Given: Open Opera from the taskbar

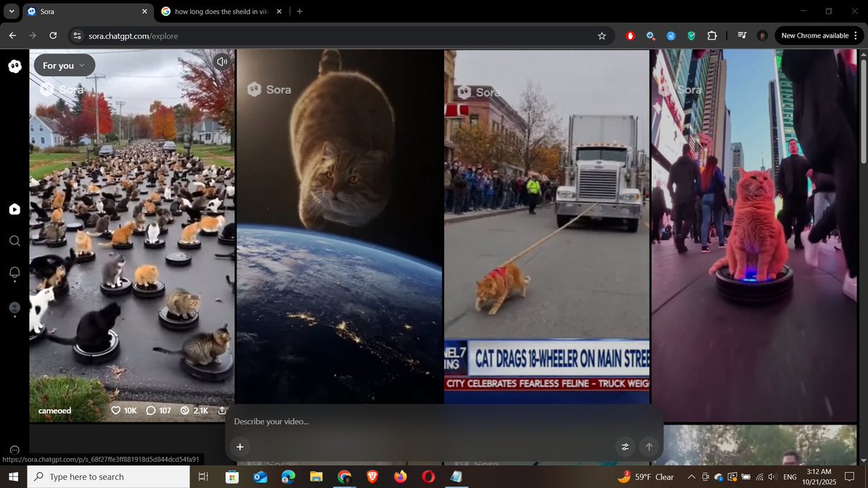Looking at the screenshot, I should [x=428, y=476].
